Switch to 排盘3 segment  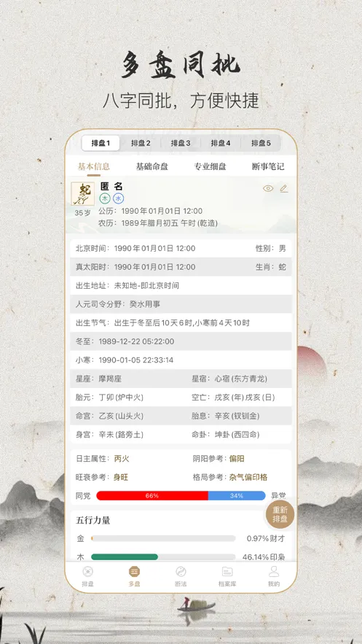click(x=181, y=144)
